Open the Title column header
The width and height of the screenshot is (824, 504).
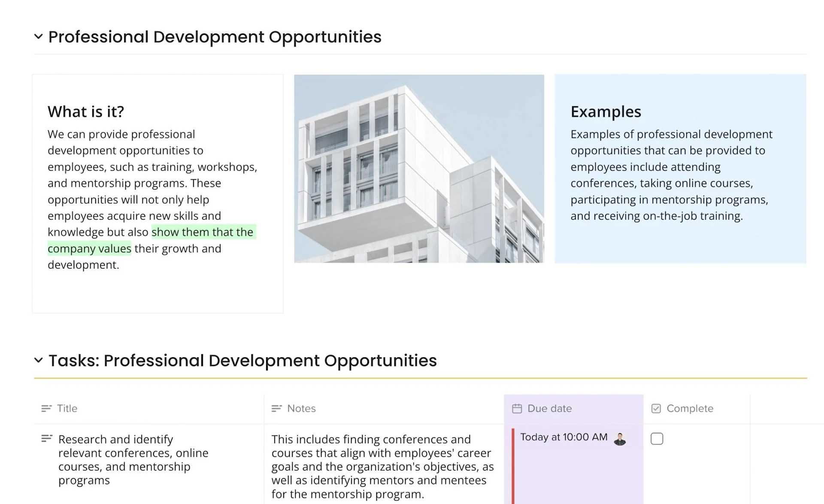[x=67, y=408]
